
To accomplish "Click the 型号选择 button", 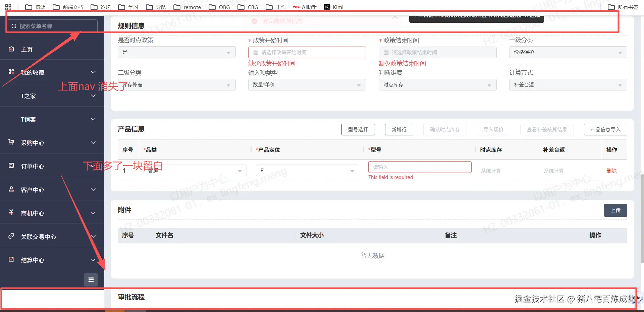I will [x=358, y=129].
